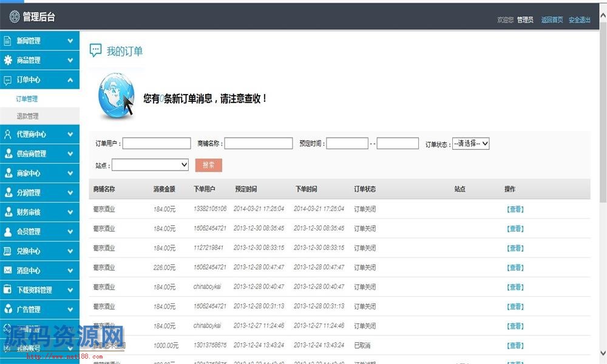Click the 商品管理 gear icon
The image size is (607, 364).
coord(8,60)
